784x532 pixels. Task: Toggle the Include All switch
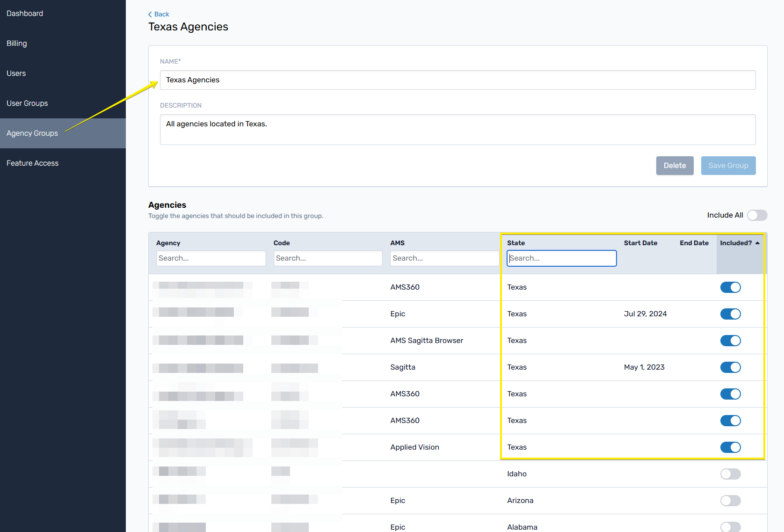pos(757,215)
